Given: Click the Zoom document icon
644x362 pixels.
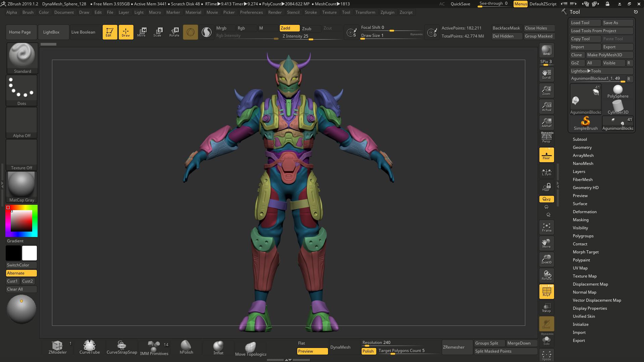Looking at the screenshot, I should pyautogui.click(x=546, y=90).
